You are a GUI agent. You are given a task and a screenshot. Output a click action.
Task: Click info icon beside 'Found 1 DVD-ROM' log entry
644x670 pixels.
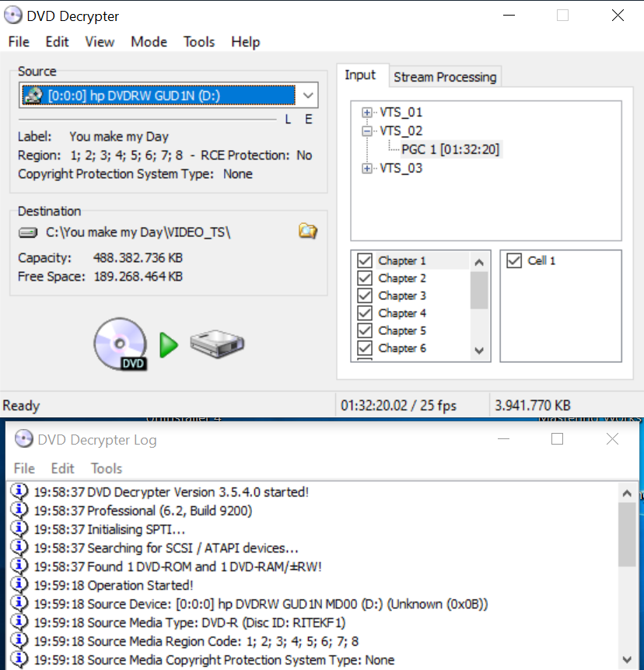pyautogui.click(x=19, y=566)
